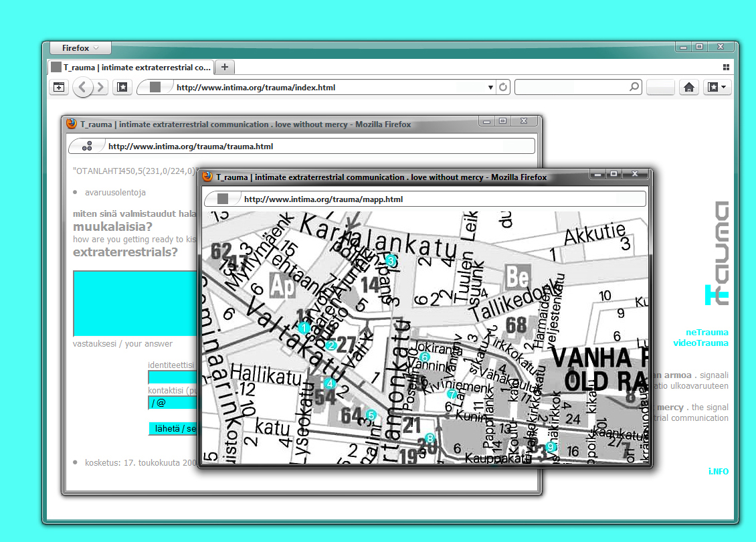Click the i.NFO link
The height and width of the screenshot is (542, 756).
[719, 472]
